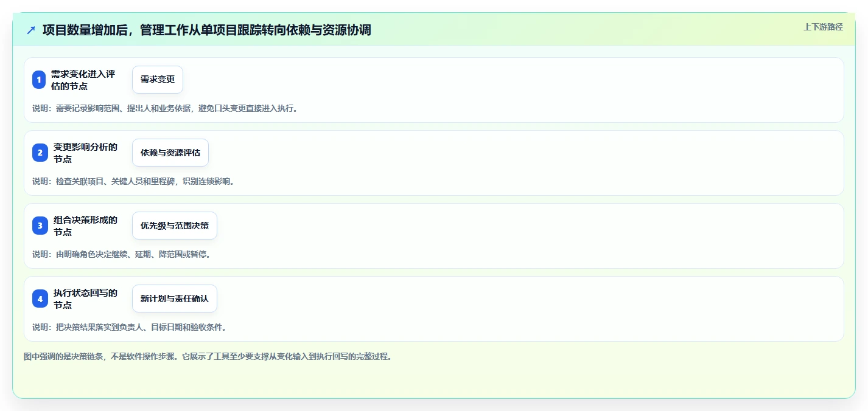
Task: Select the 需求变更 node chip
Action: click(158, 80)
